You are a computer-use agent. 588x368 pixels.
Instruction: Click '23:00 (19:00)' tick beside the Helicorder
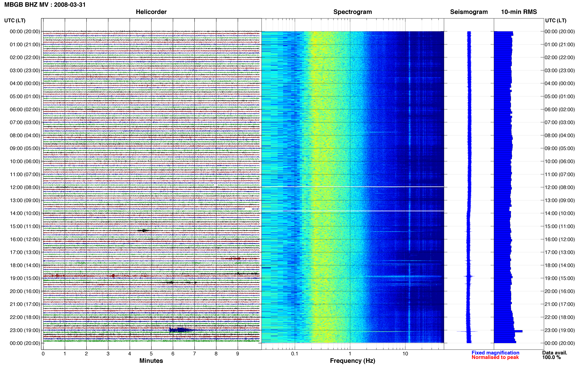point(25,330)
